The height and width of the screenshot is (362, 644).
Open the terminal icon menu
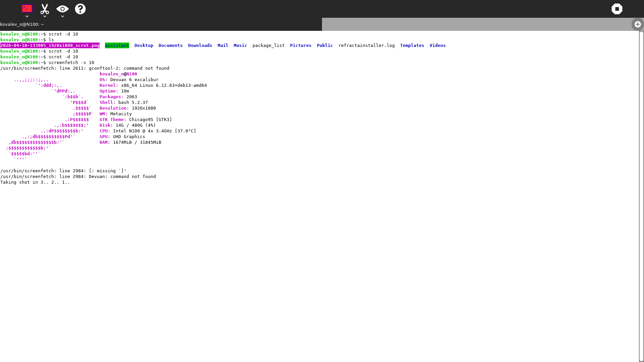coord(27,8)
